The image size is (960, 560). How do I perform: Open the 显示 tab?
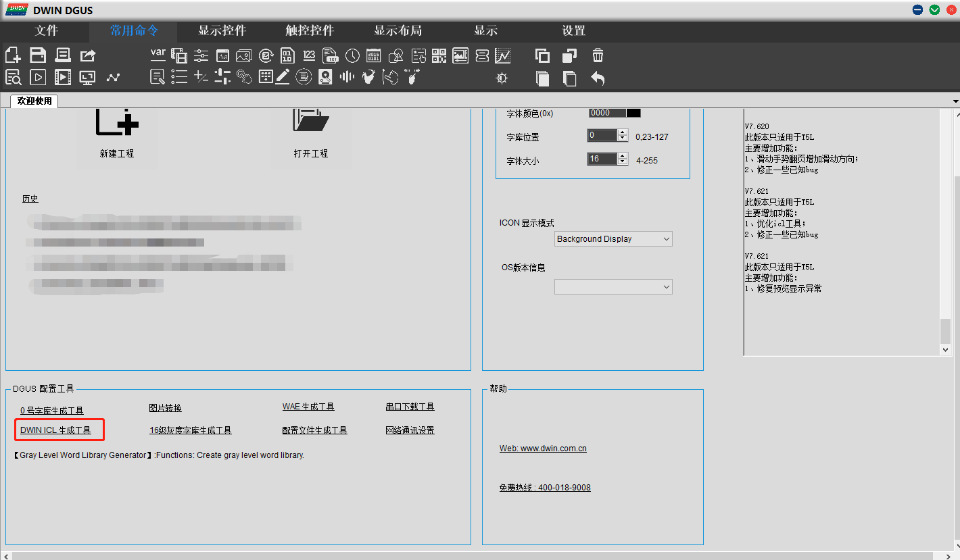(486, 30)
